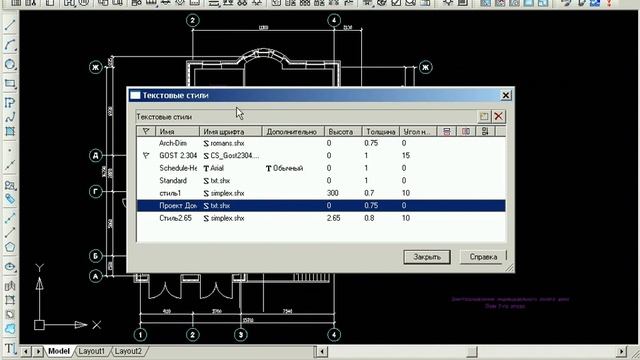The image size is (640, 360).
Task: Switch to the Model tab
Action: pyautogui.click(x=59, y=351)
